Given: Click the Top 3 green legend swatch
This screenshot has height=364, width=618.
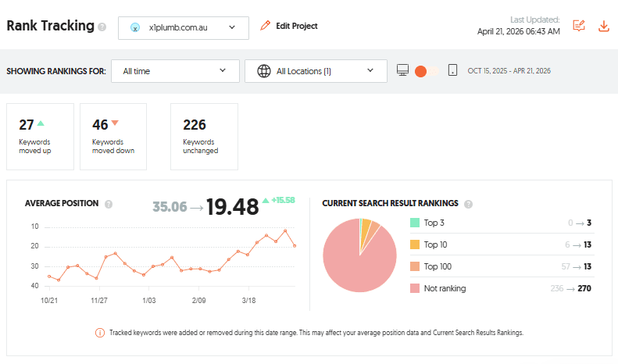Looking at the screenshot, I should point(415,223).
